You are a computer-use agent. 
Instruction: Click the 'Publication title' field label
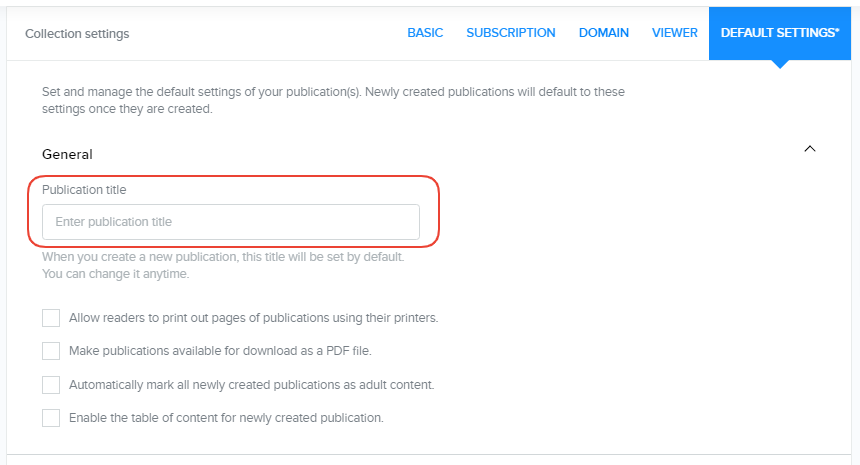click(84, 190)
